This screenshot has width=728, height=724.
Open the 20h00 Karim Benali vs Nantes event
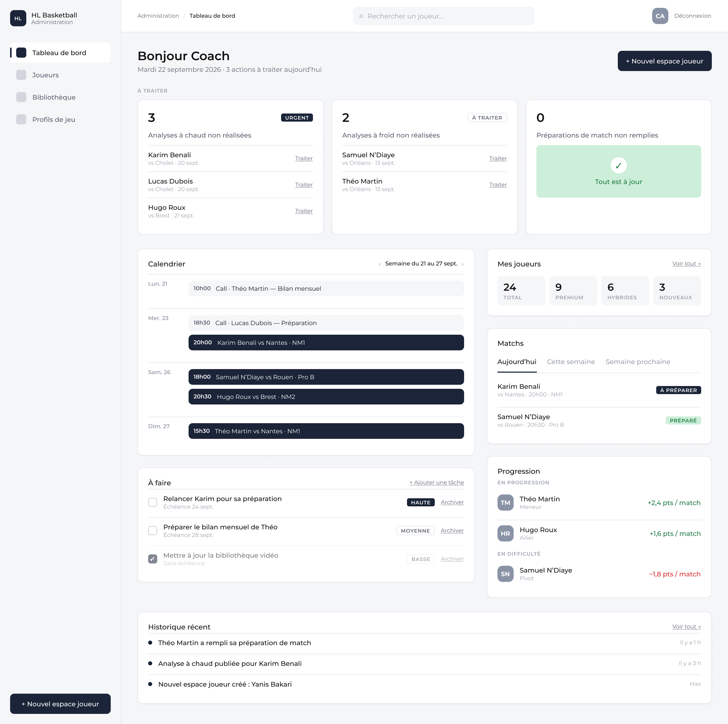coord(326,343)
